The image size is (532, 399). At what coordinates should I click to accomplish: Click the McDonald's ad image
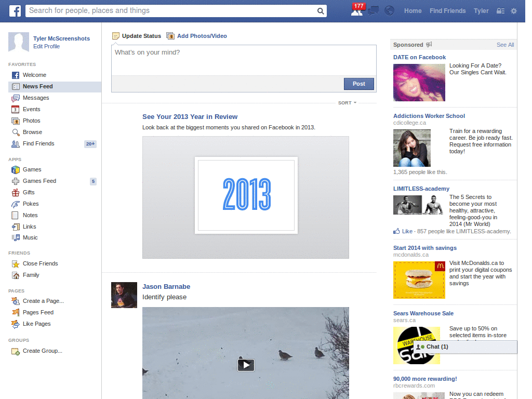[419, 280]
